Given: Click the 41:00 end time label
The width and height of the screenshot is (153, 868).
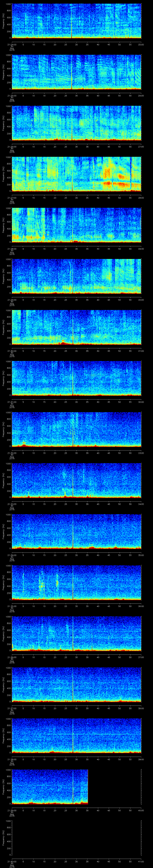Looking at the screenshot, I should [x=141, y=861].
